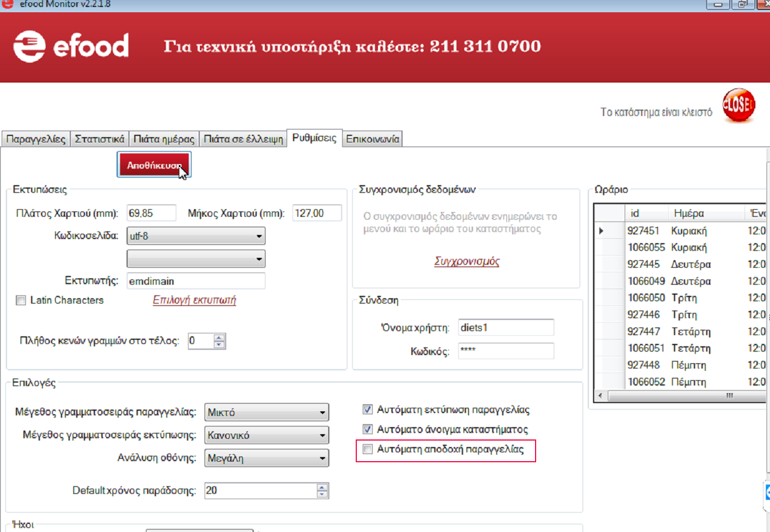Open the Κωδικοσελίδα utf-8 dropdown
Image resolution: width=770 pixels, height=532 pixels.
tap(196, 236)
